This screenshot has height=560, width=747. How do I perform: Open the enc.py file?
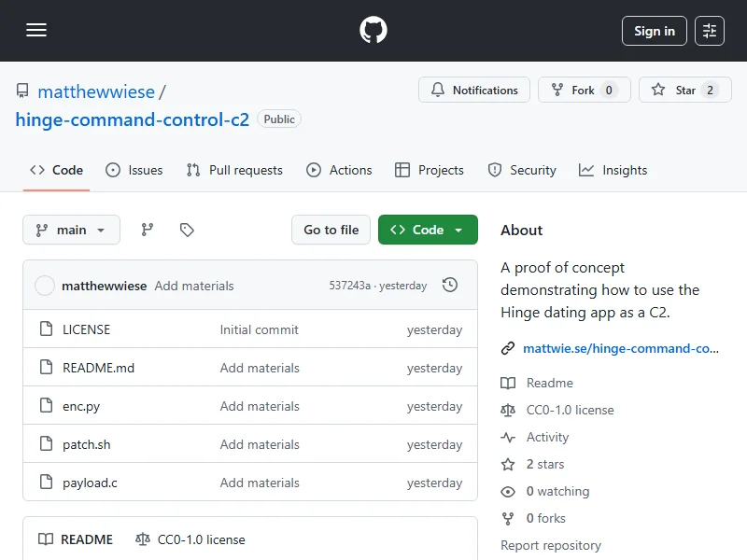(x=81, y=406)
